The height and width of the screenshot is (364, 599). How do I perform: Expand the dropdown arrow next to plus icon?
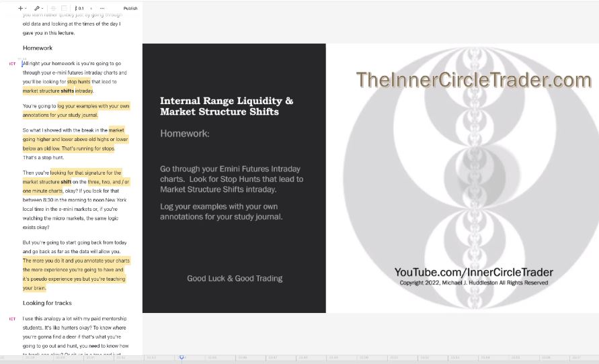coord(26,8)
